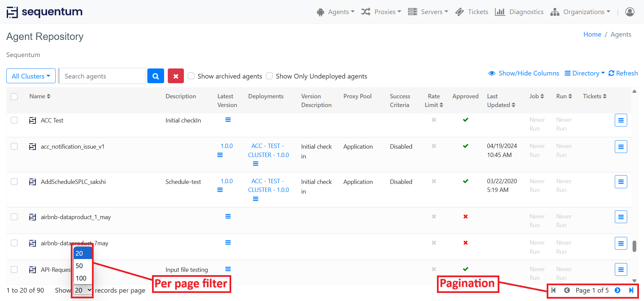
Task: Check Show Only Undeployed agents
Action: coord(269,76)
